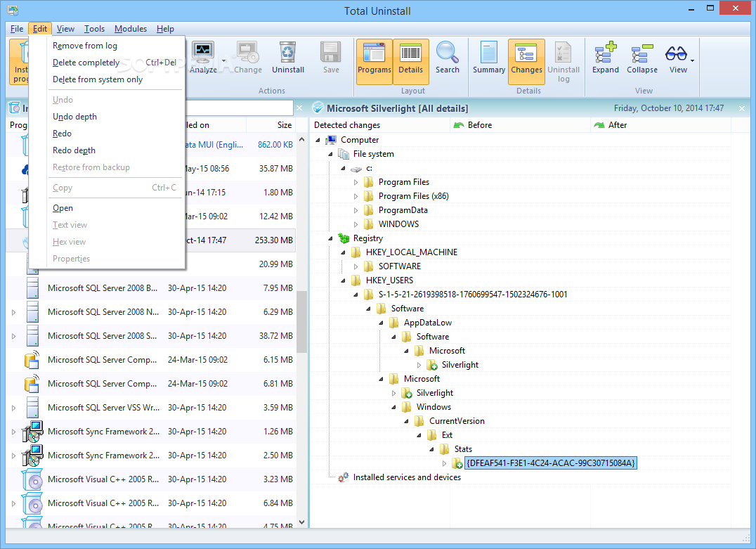The height and width of the screenshot is (549, 756).
Task: Expand Microsoft SQL Server VSS Writer row
Action: [13, 408]
